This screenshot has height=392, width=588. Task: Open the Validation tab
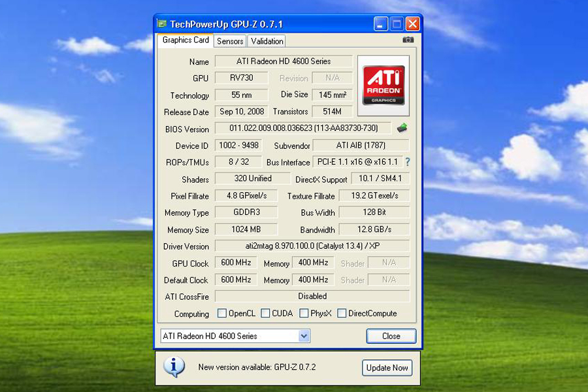[267, 41]
